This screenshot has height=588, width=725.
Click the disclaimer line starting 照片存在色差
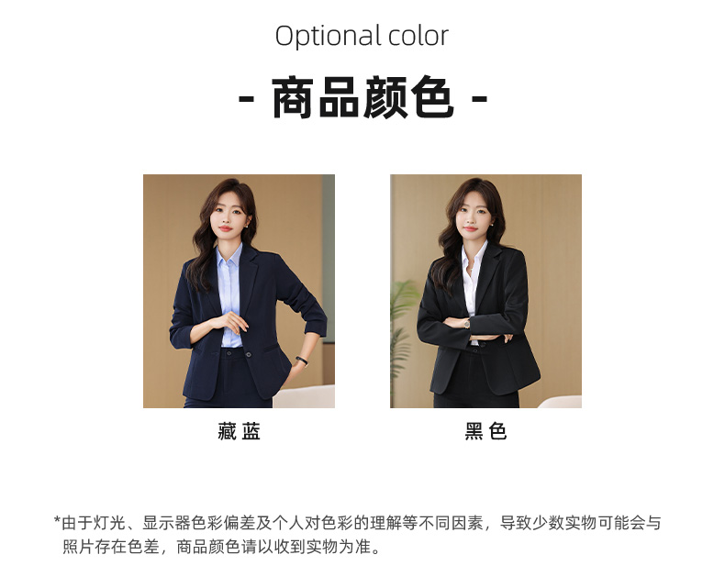click(x=221, y=547)
